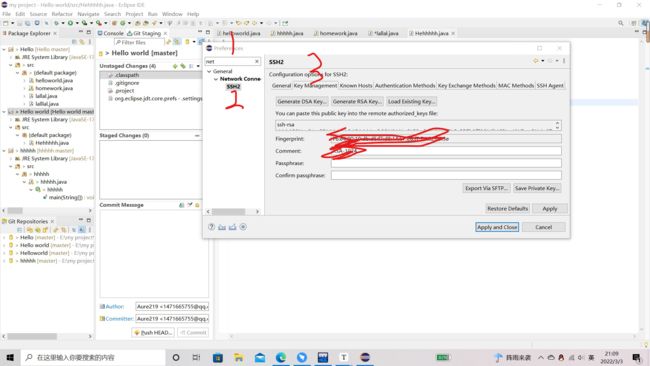Open Task View on the taskbar
The width and height of the screenshot is (650, 366).
196,357
